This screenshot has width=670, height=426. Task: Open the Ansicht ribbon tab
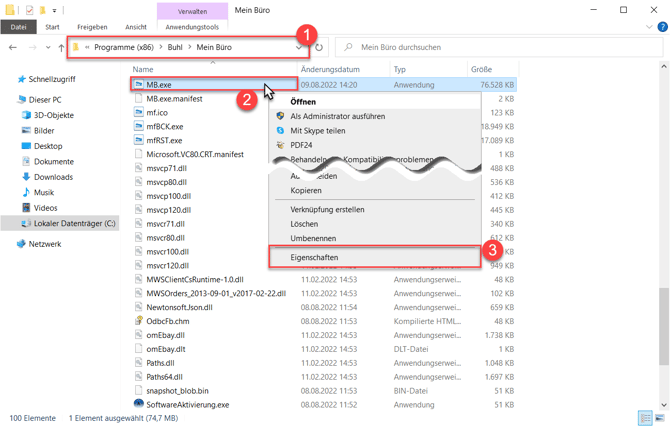coord(136,27)
